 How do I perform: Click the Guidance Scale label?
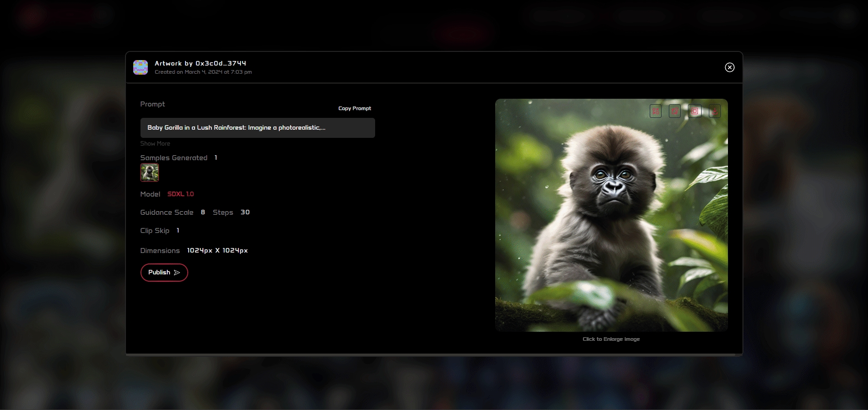[x=166, y=213]
